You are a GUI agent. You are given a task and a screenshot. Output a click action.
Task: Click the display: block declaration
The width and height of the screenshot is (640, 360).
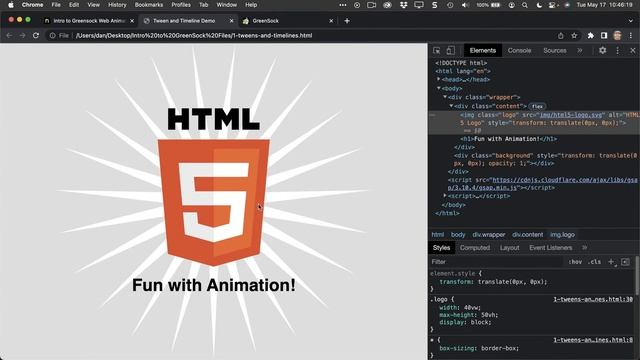pos(465,322)
